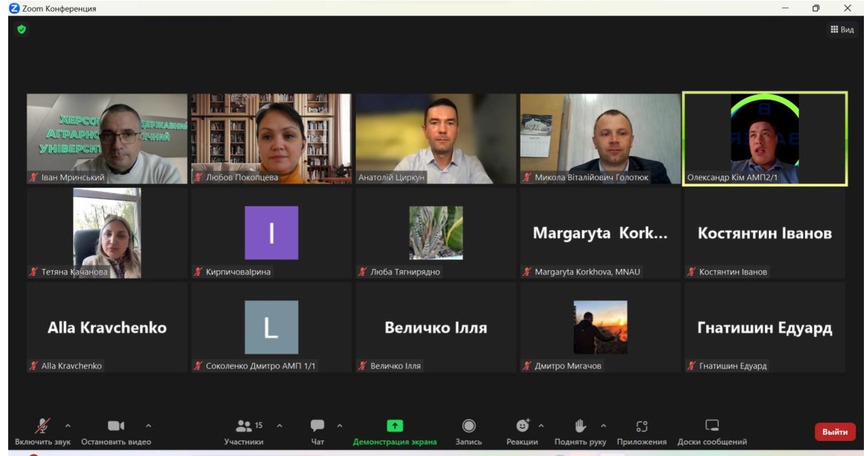Open audio options arrow next to microphone

pos(67,426)
